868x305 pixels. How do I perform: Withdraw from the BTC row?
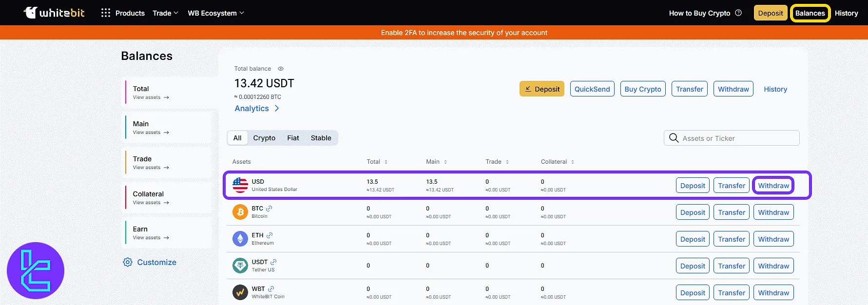[773, 212]
